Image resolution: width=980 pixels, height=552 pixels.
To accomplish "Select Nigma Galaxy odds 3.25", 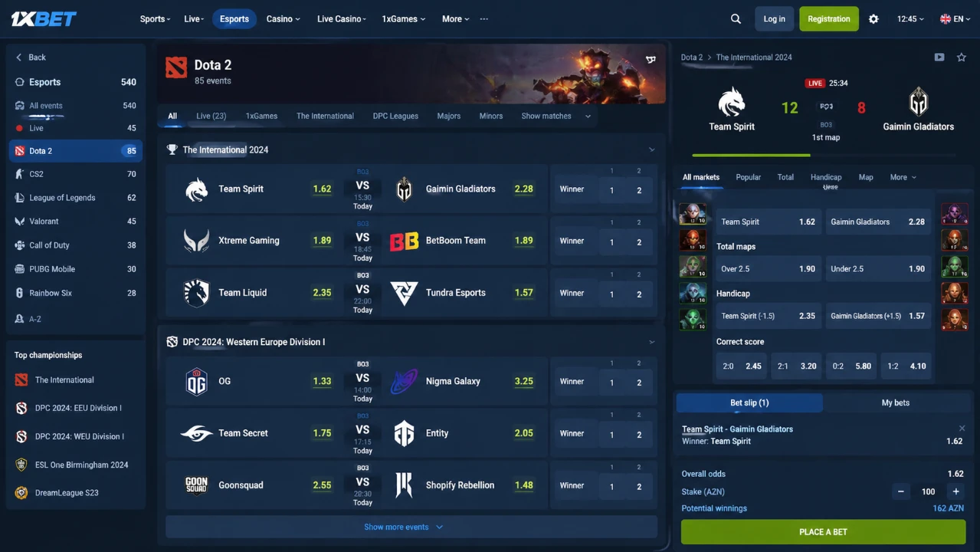I will coord(524,381).
